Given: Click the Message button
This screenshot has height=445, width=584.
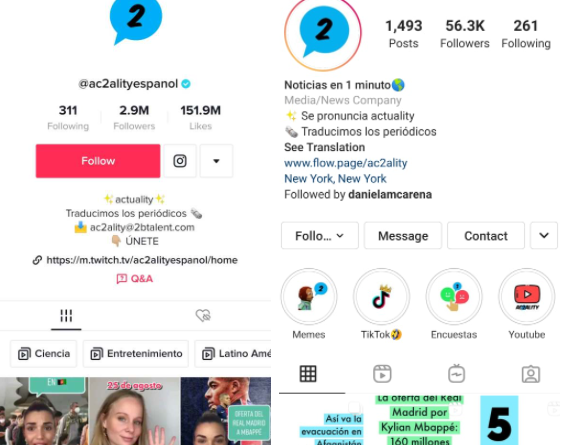Looking at the screenshot, I should (403, 236).
